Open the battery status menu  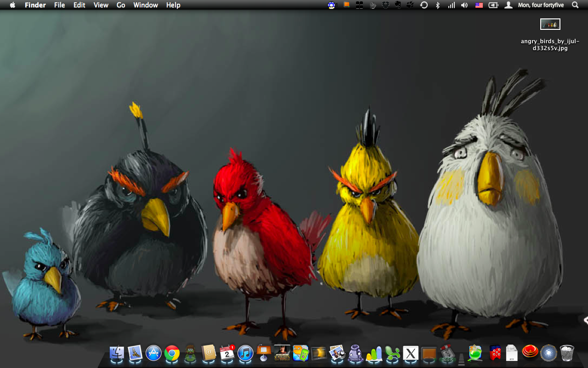[493, 5]
